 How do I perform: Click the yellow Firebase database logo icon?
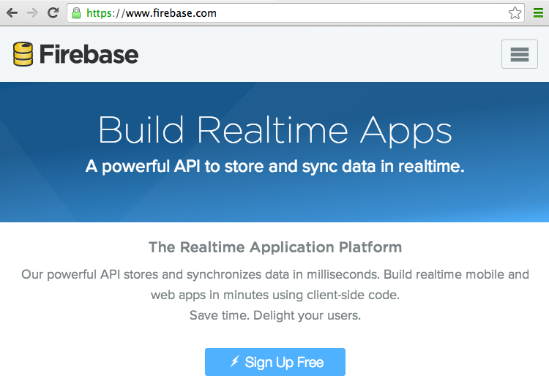tap(23, 54)
